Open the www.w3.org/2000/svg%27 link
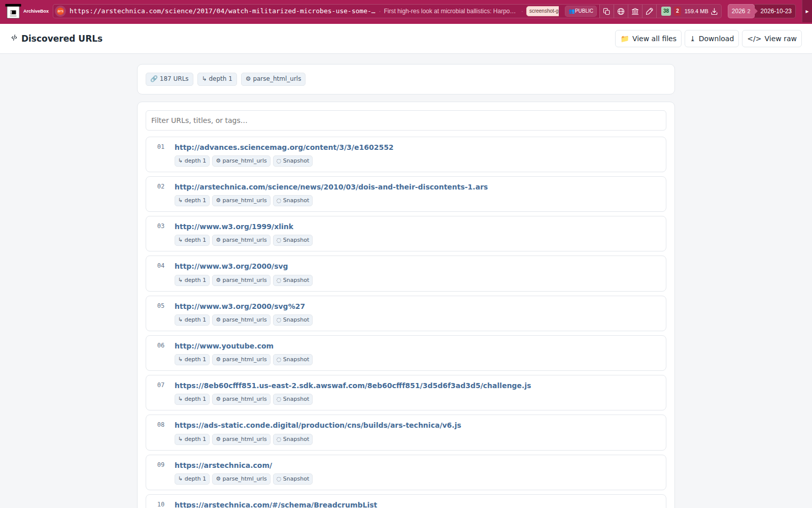812x508 pixels. pyautogui.click(x=240, y=306)
